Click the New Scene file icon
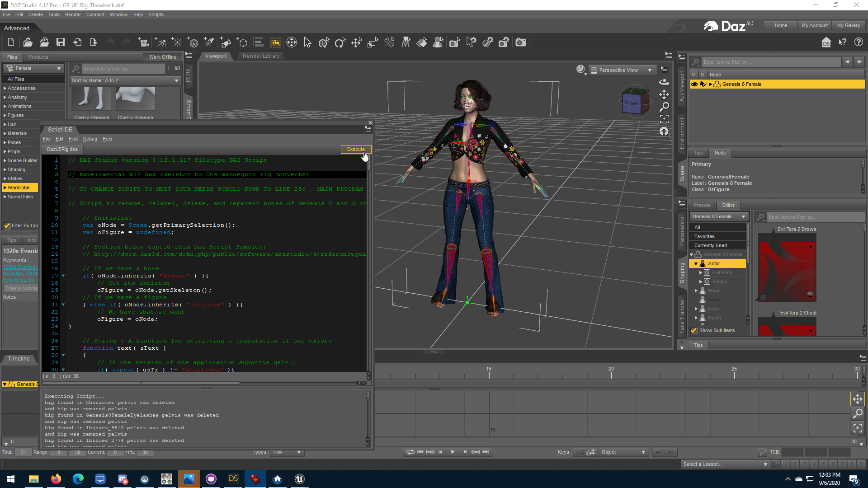868x488 pixels. [11, 42]
